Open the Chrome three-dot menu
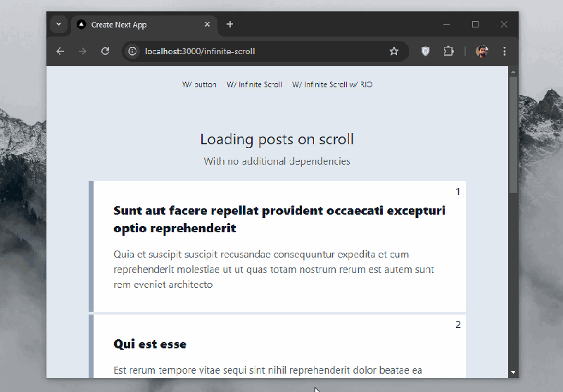 pyautogui.click(x=505, y=51)
